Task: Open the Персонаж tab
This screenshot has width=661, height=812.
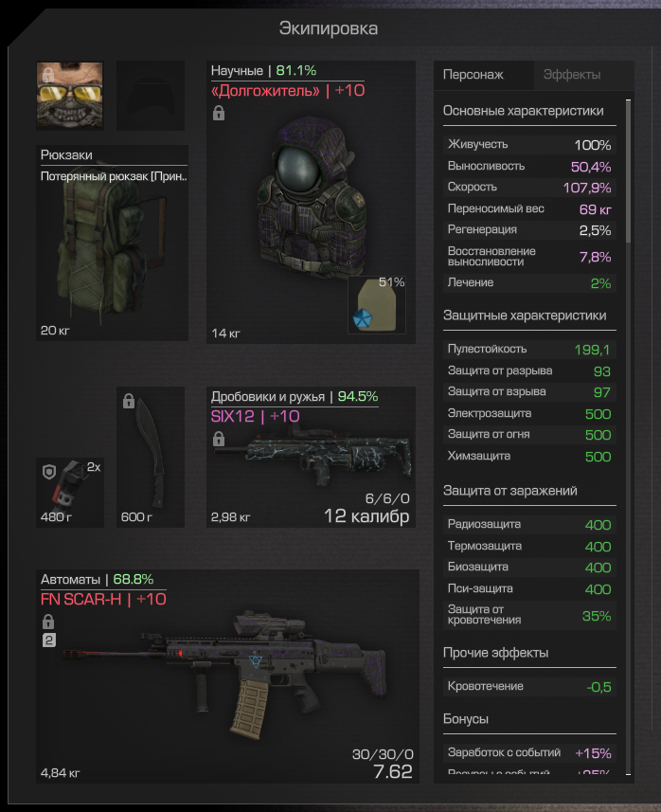Action: pos(473,75)
